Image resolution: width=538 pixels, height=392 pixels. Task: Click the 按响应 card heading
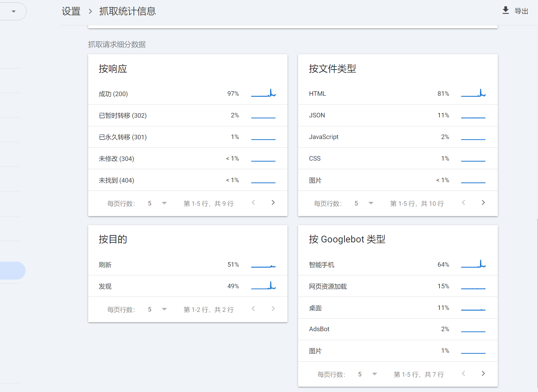point(113,69)
